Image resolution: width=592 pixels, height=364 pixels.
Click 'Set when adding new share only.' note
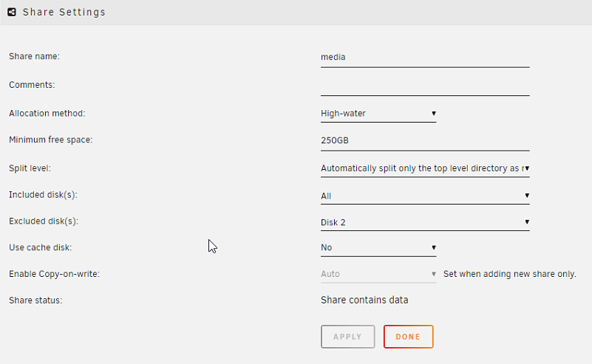coord(510,274)
